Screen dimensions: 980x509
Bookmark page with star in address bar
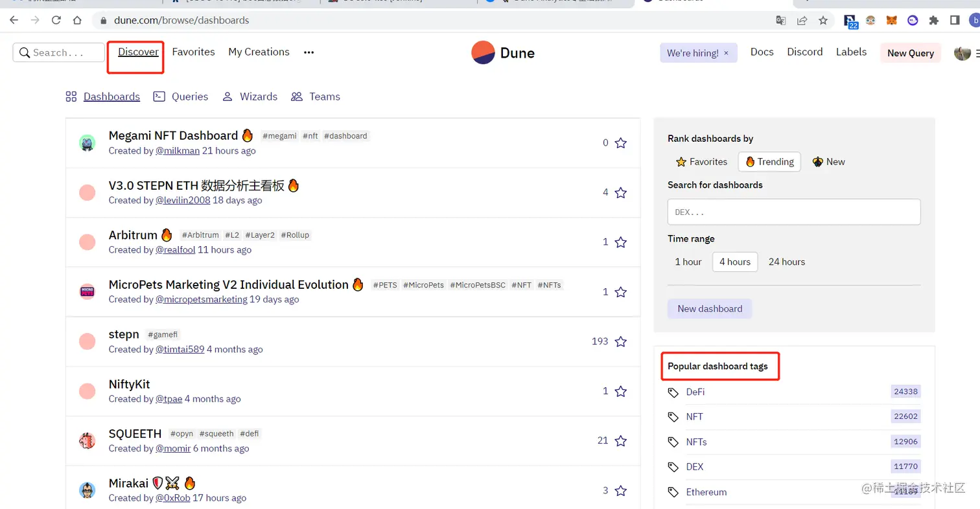[x=823, y=20]
